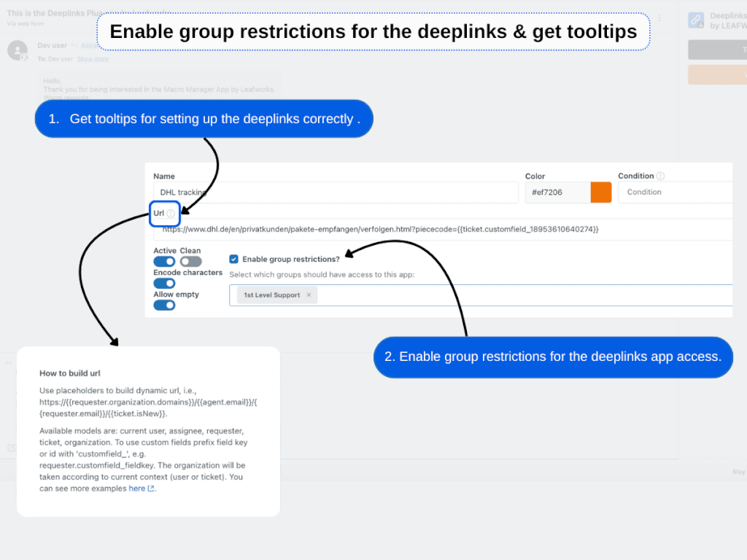This screenshot has width=747, height=560.
Task: Click the info icon next to the Url label
Action: (x=171, y=213)
